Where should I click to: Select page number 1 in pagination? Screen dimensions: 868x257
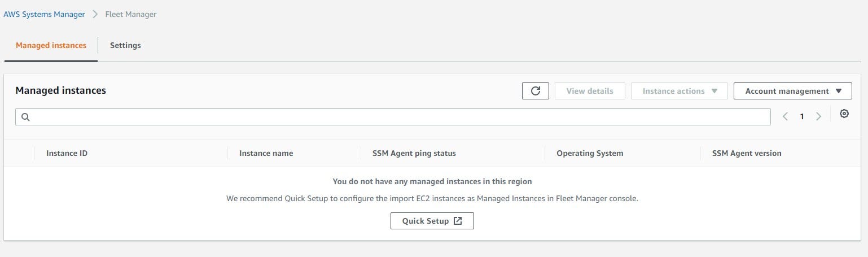click(801, 117)
